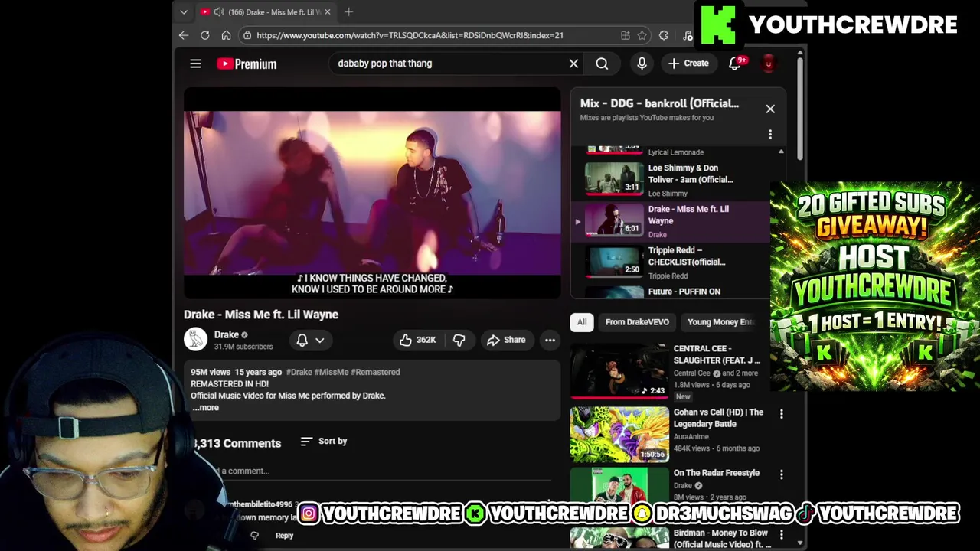Open options for On The Radar Freestyle
Screen dimensions: 980x551
[x=781, y=474]
